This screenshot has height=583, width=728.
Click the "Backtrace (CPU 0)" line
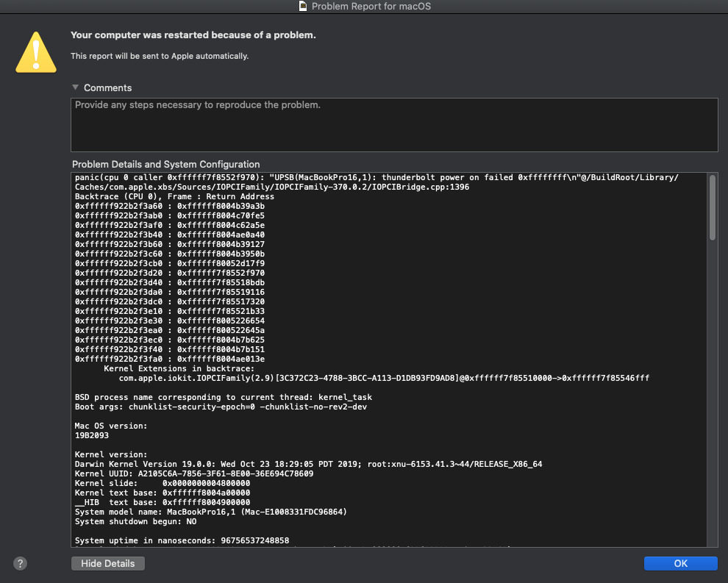tap(174, 197)
